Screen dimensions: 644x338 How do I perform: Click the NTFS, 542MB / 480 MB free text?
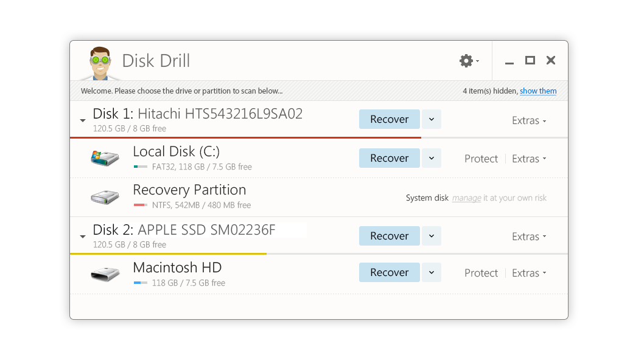[201, 205]
